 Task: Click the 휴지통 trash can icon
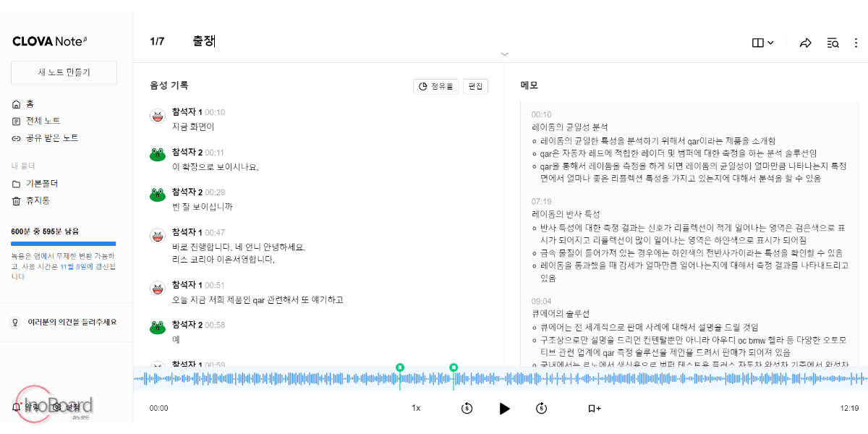16,200
